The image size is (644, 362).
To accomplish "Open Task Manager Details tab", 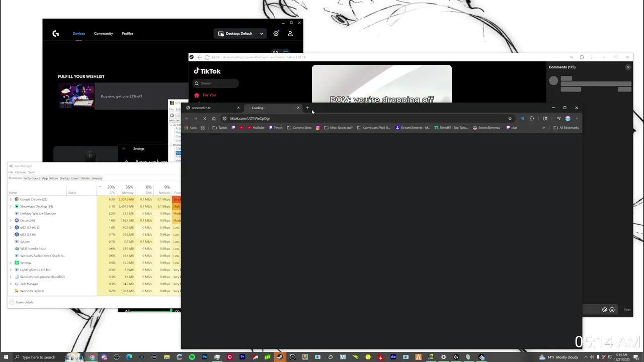I will pos(85,178).
